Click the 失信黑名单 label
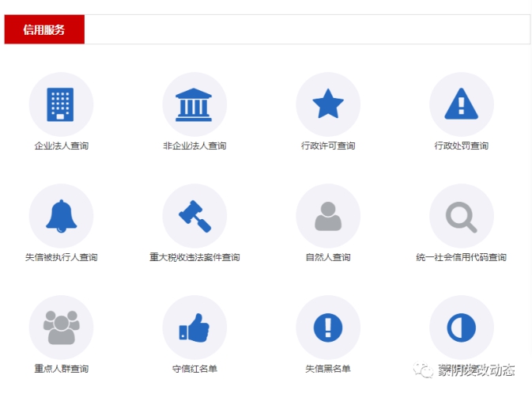 click(x=328, y=369)
